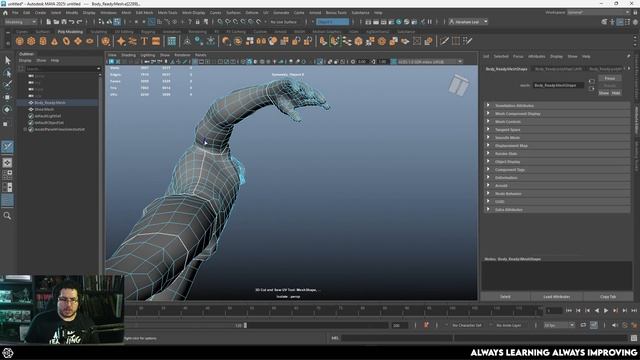The width and height of the screenshot is (640, 360).
Task: Open the Edit Mesh menu
Action: click(144, 13)
